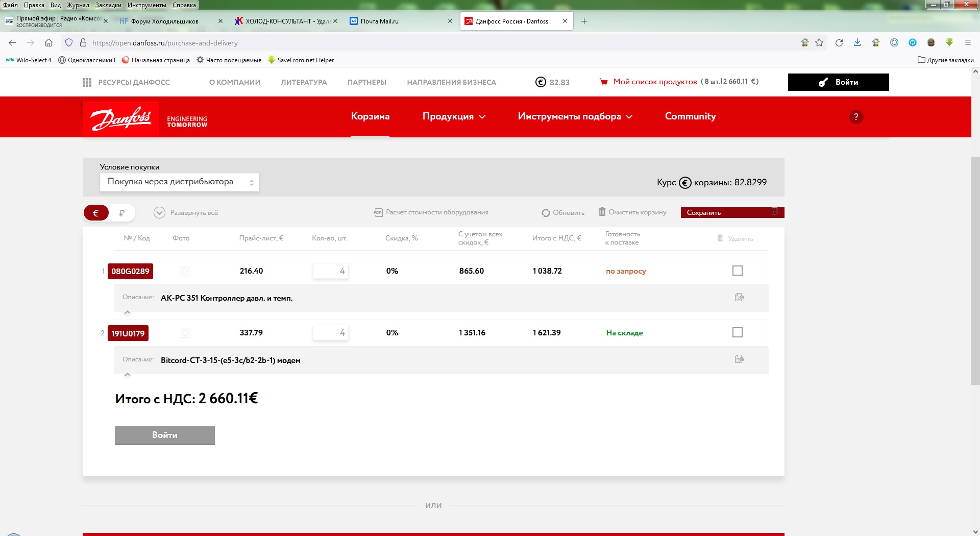Click the red shopping cart icon

coord(604,82)
